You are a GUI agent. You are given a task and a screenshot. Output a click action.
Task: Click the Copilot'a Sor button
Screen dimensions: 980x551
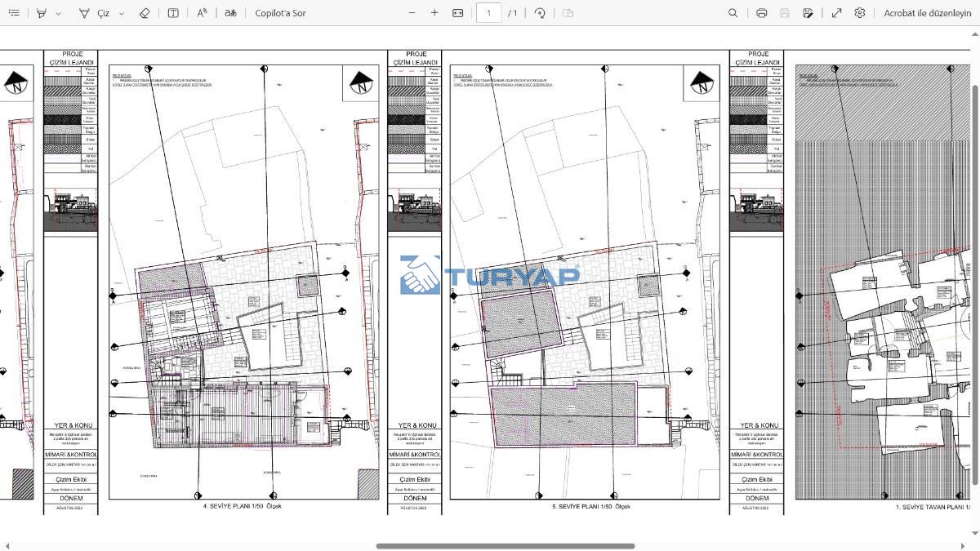click(x=280, y=13)
